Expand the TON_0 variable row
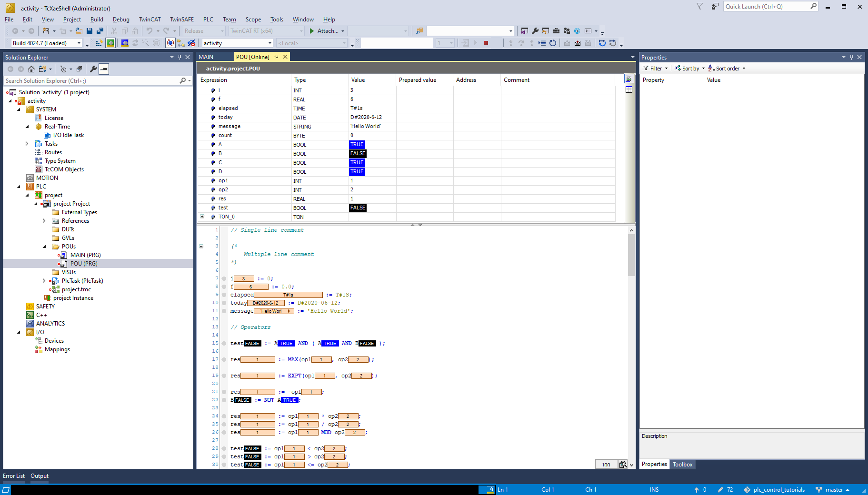 pyautogui.click(x=202, y=217)
